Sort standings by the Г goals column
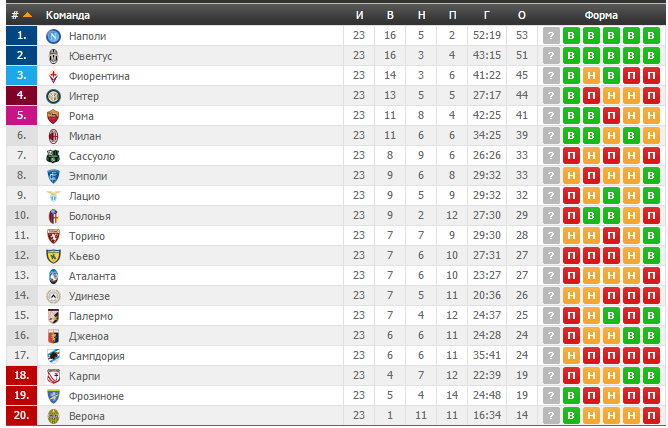 point(487,15)
